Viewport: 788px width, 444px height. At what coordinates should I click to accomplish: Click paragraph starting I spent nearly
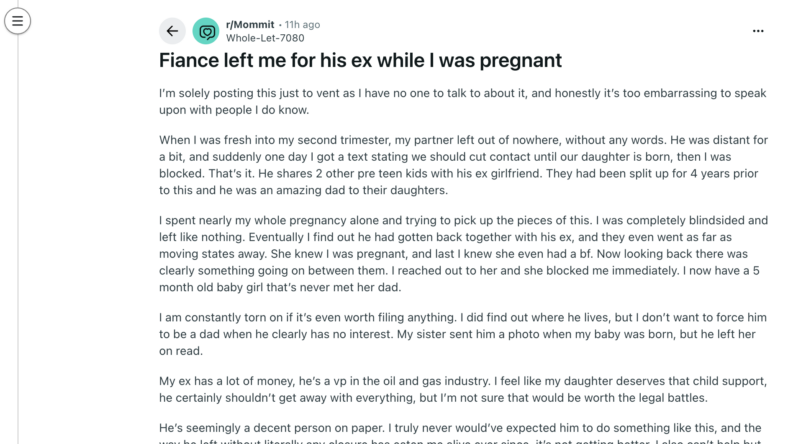pyautogui.click(x=463, y=254)
